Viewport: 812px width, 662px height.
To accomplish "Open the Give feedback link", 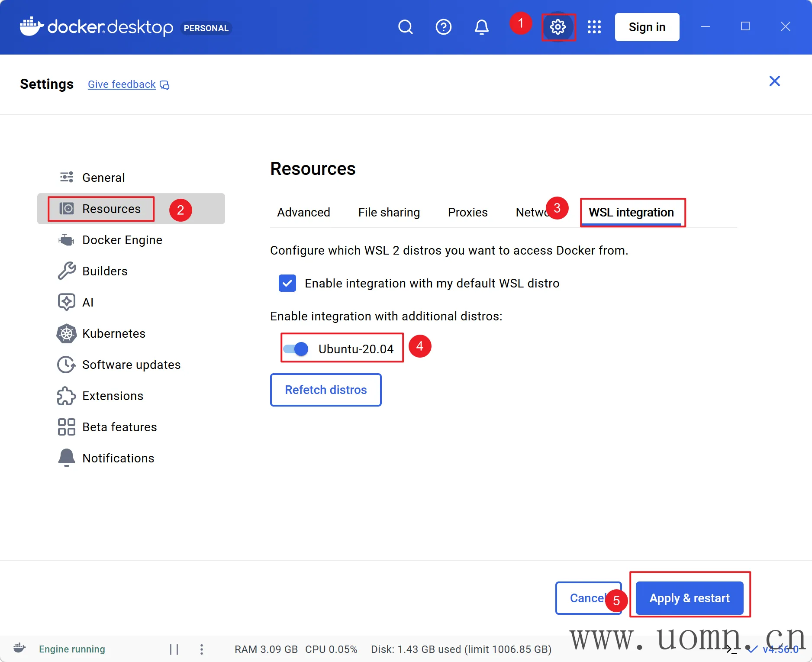I will pyautogui.click(x=122, y=84).
